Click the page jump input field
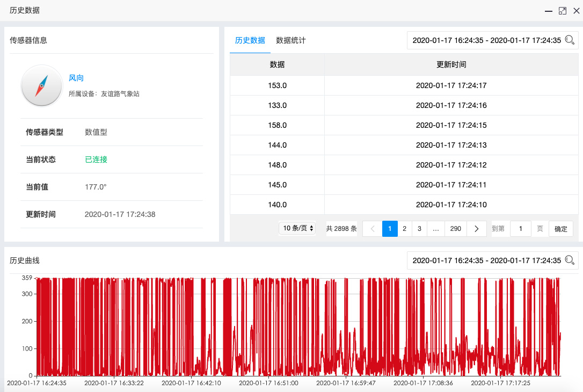583x392 pixels. tap(520, 228)
